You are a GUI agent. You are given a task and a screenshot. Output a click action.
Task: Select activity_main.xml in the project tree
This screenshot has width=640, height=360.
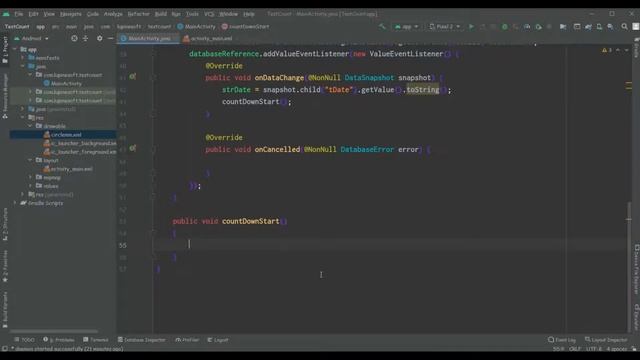click(71, 169)
